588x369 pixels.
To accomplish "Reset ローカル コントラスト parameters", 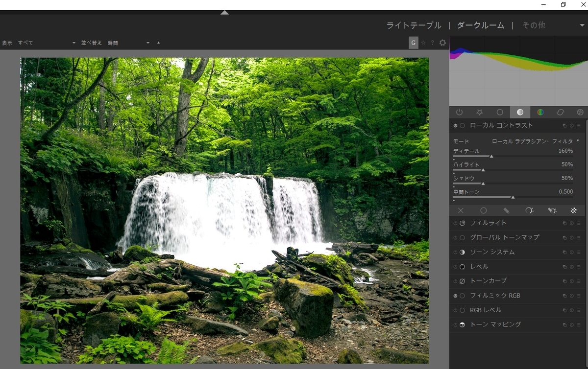I will coord(571,126).
